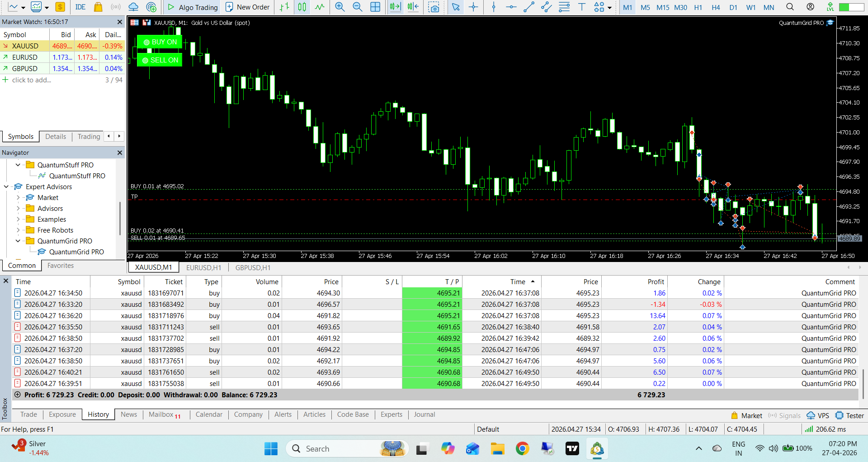Image resolution: width=868 pixels, height=462 pixels.
Task: Draw a vertical line on chart
Action: pyautogui.click(x=494, y=7)
